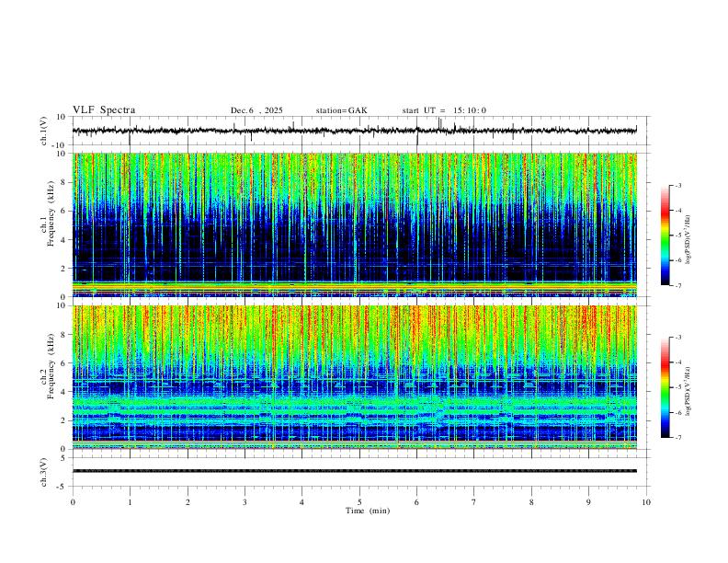728x563 pixels.
Task: Click the ch.1 spectrogram plot
Action: [x=355, y=224]
